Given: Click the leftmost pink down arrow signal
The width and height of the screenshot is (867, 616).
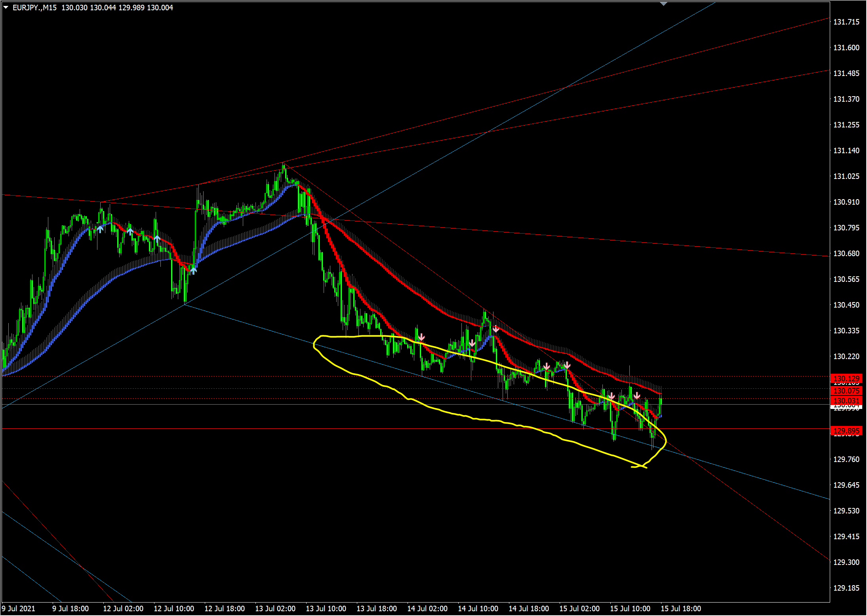Looking at the screenshot, I should (x=421, y=337).
